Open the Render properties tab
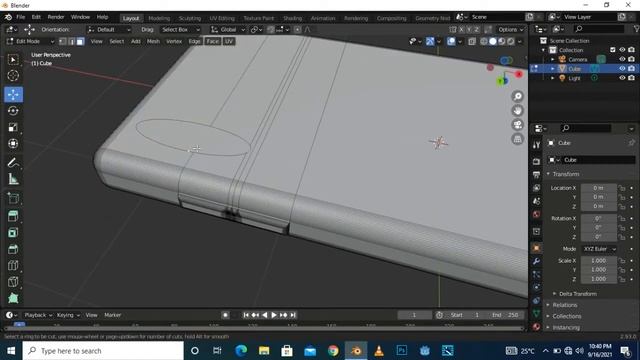 coord(536,162)
